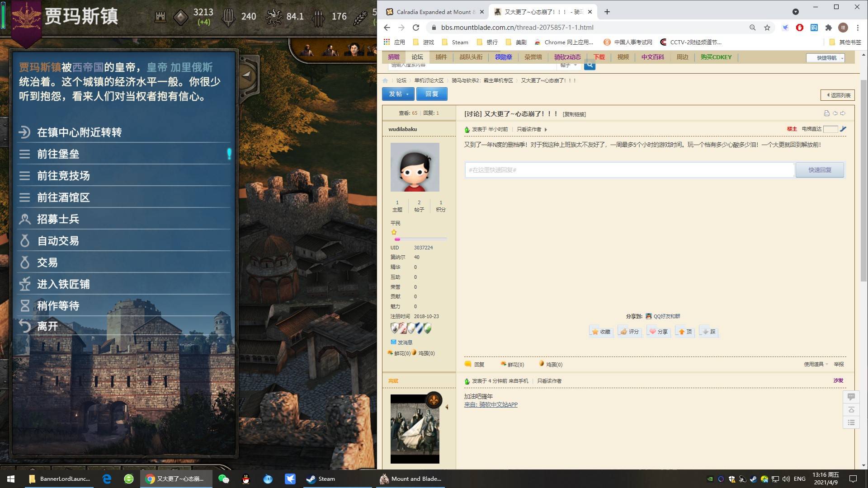This screenshot has width=868, height=488.
Task: Open the 其他书签 folder
Action: (x=845, y=42)
